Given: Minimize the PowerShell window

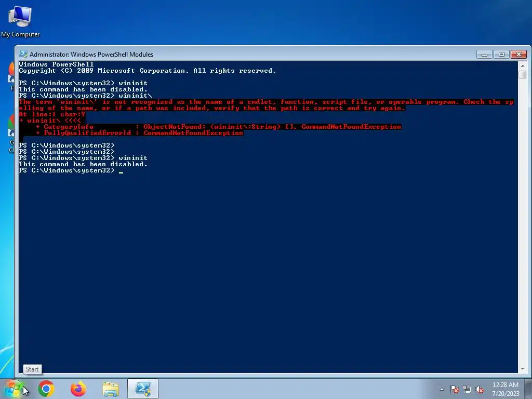Looking at the screenshot, I should (x=484, y=54).
